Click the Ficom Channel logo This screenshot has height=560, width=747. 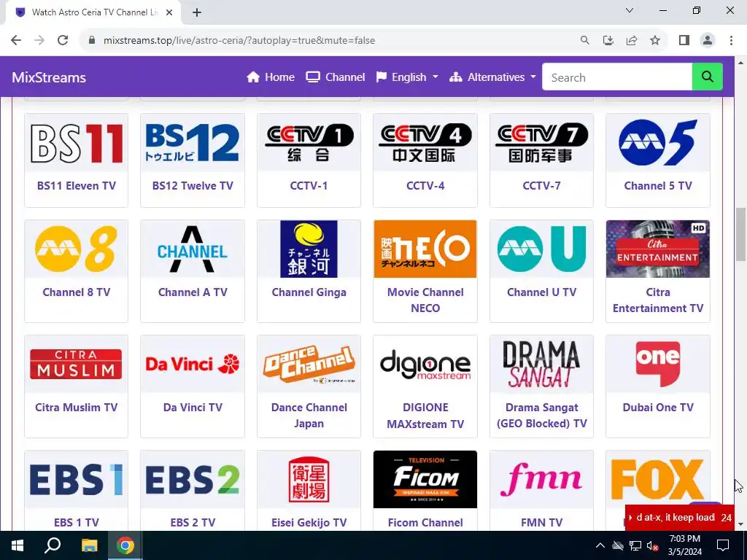[x=425, y=480]
